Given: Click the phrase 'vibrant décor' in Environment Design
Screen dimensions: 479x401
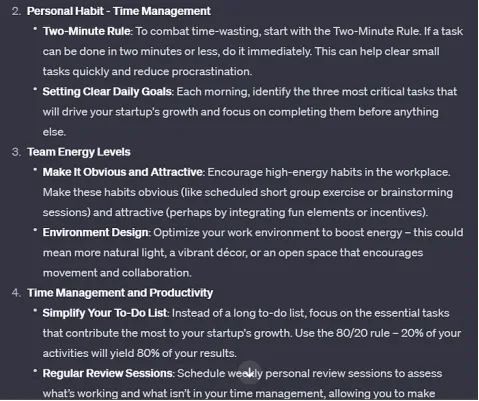Looking at the screenshot, I should point(212,253).
